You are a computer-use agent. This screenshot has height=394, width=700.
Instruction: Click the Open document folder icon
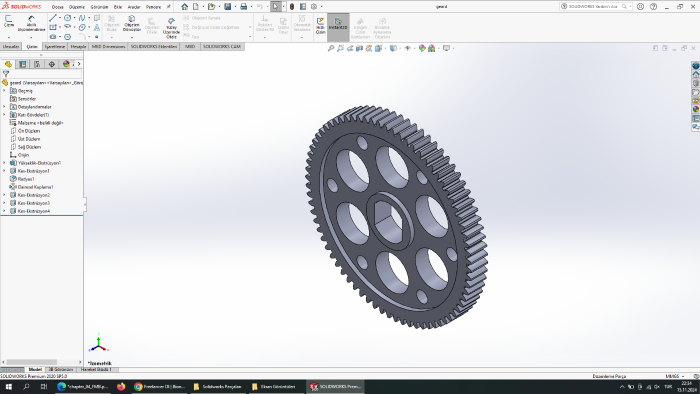212,7
